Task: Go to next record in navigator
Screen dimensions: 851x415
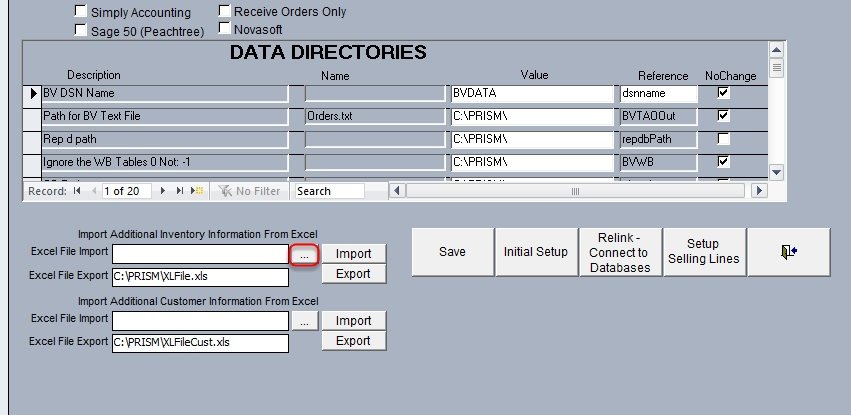Action: (163, 191)
